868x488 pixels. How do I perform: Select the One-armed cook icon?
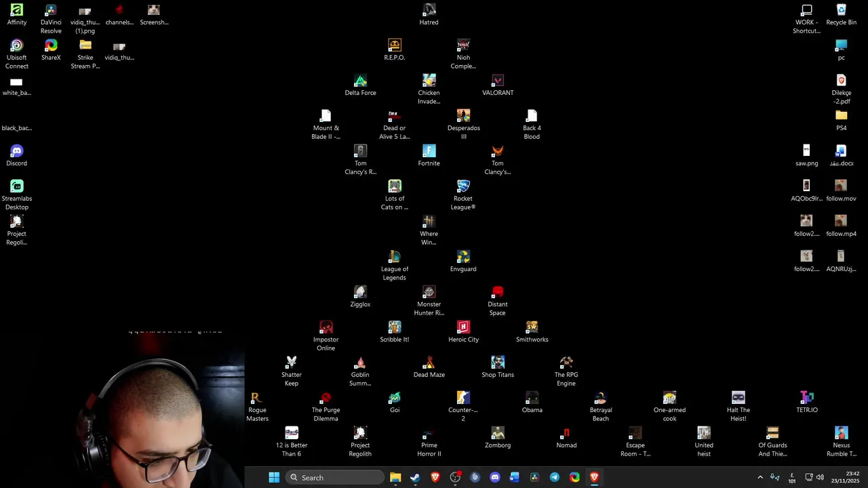pos(669,407)
